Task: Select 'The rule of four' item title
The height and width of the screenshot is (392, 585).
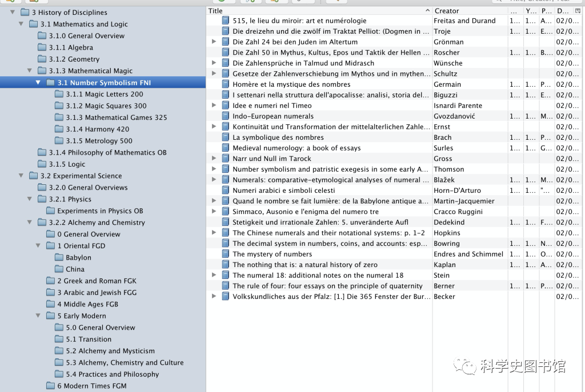Action: (327, 286)
